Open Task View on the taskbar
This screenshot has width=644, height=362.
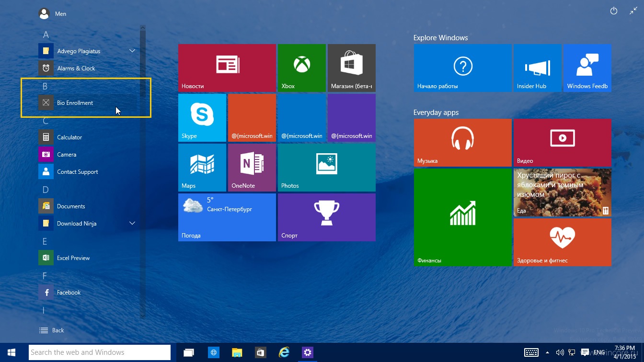189,352
